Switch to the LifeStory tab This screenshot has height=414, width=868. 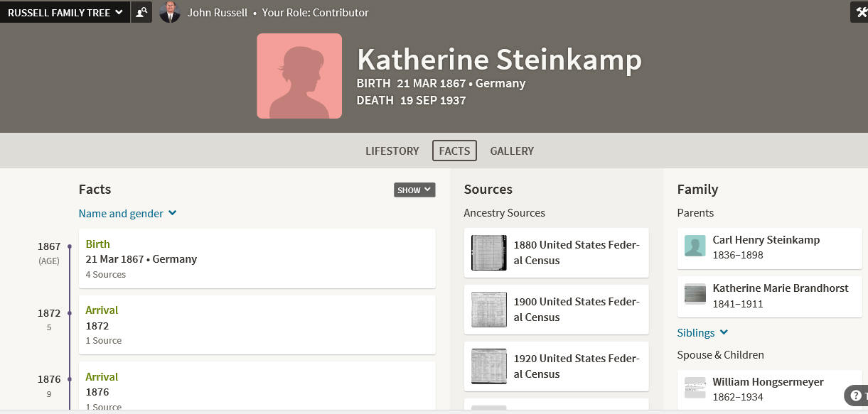[392, 151]
